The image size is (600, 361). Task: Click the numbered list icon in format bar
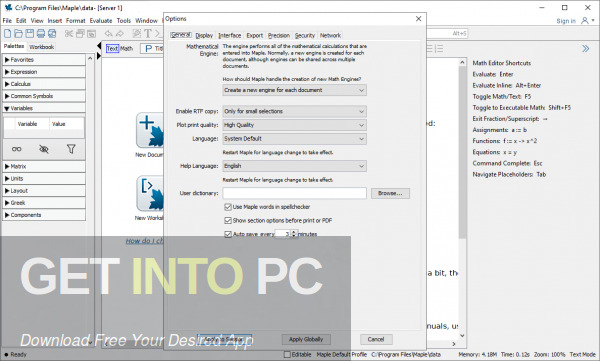pos(439,49)
